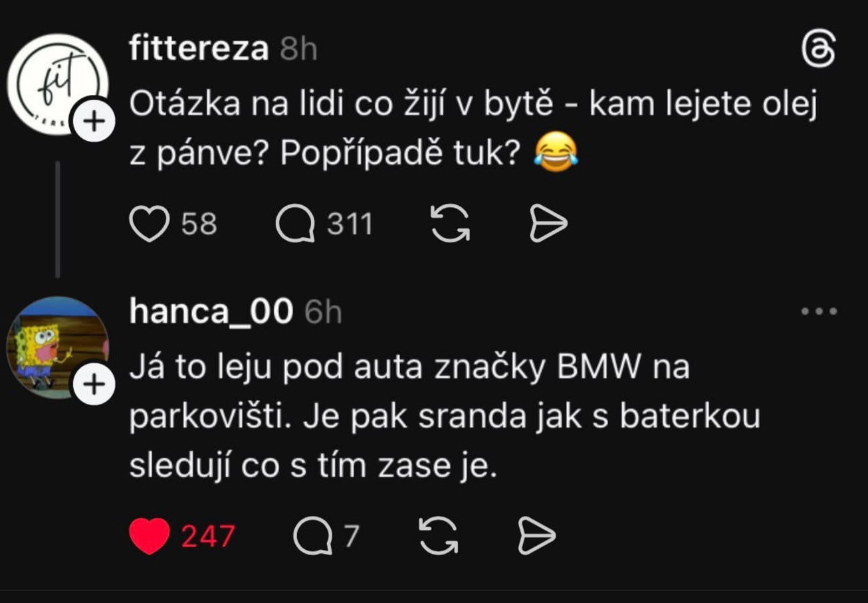Viewport: 868px width, 603px height.
Task: Open three-dot menu on hanca_00's reply
Action: pos(819,311)
